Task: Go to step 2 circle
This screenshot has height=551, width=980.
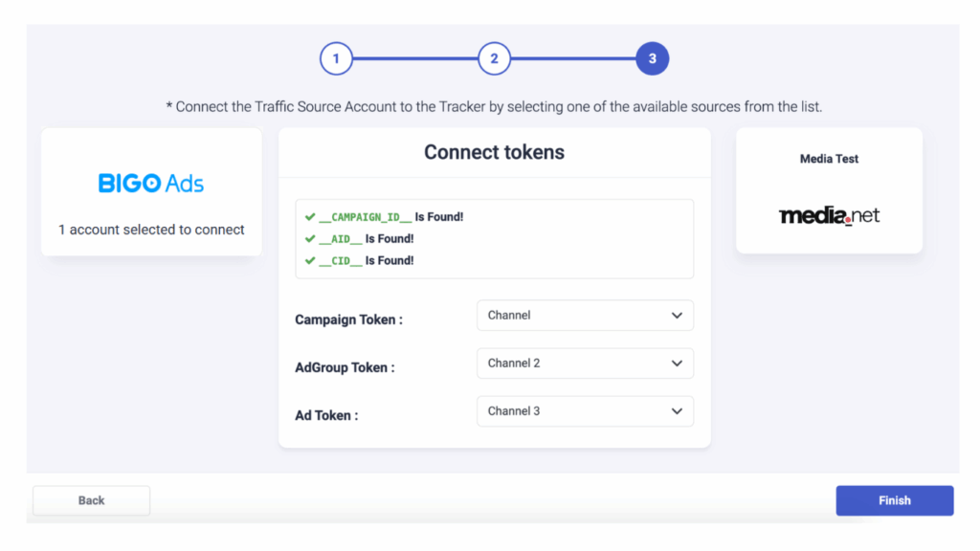Action: 494,58
